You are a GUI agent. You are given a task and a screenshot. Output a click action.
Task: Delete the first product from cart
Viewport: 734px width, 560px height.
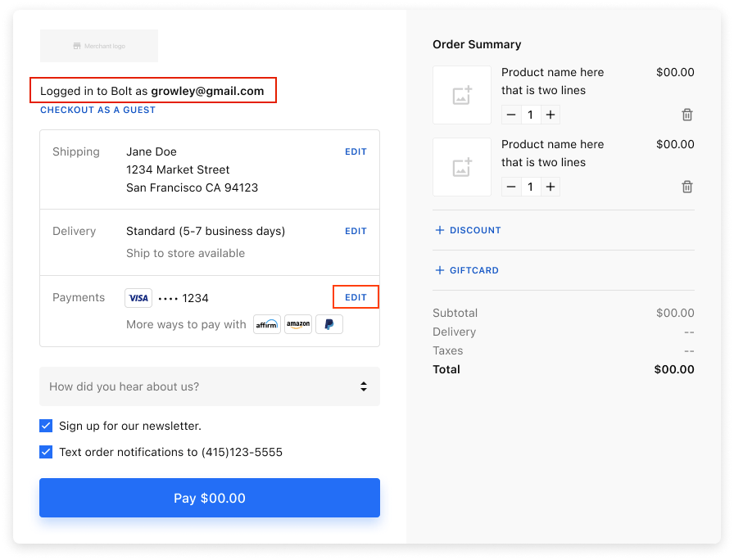point(686,115)
